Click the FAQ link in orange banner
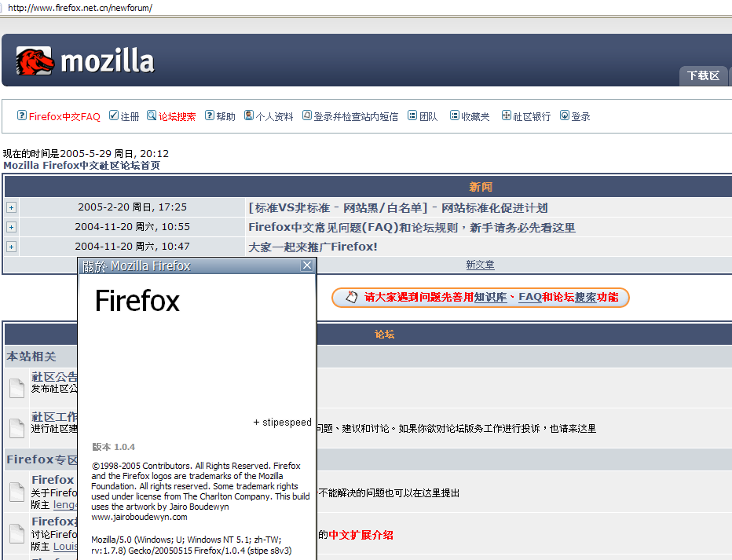The width and height of the screenshot is (732, 560). point(530,297)
